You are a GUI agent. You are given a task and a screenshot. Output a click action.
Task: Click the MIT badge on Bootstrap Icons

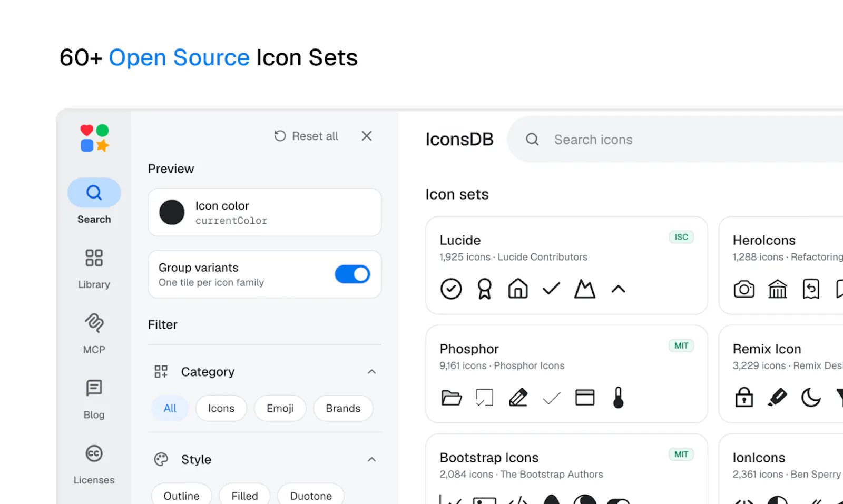point(681,454)
